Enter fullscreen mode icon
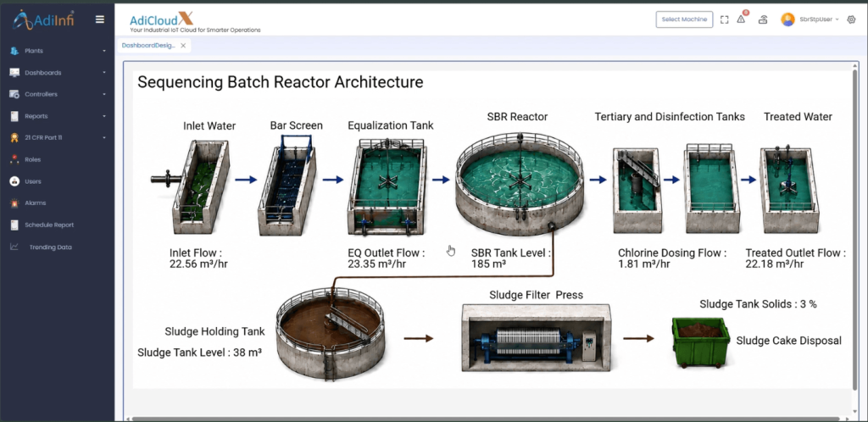 pyautogui.click(x=724, y=19)
